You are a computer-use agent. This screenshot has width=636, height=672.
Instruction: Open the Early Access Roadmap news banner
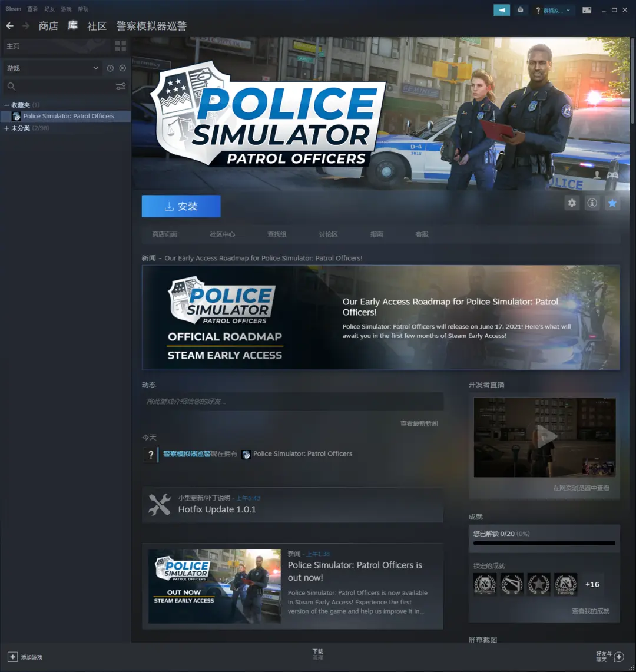tap(380, 317)
